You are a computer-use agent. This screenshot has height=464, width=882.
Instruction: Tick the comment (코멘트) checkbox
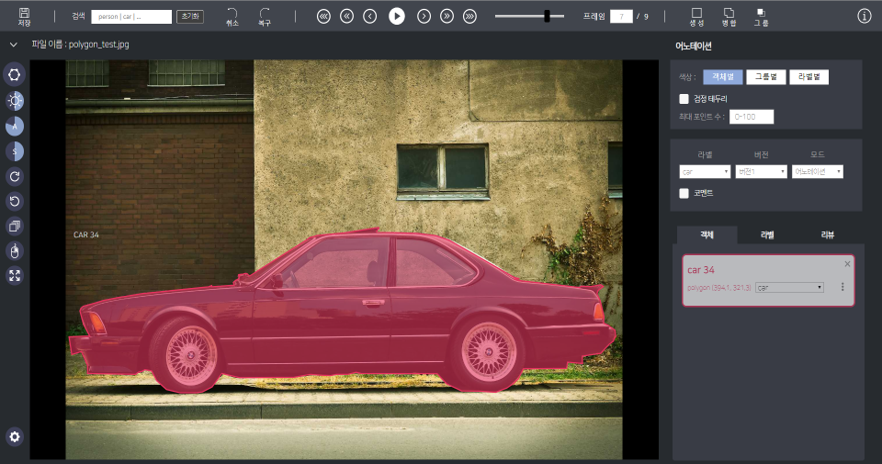(x=684, y=193)
